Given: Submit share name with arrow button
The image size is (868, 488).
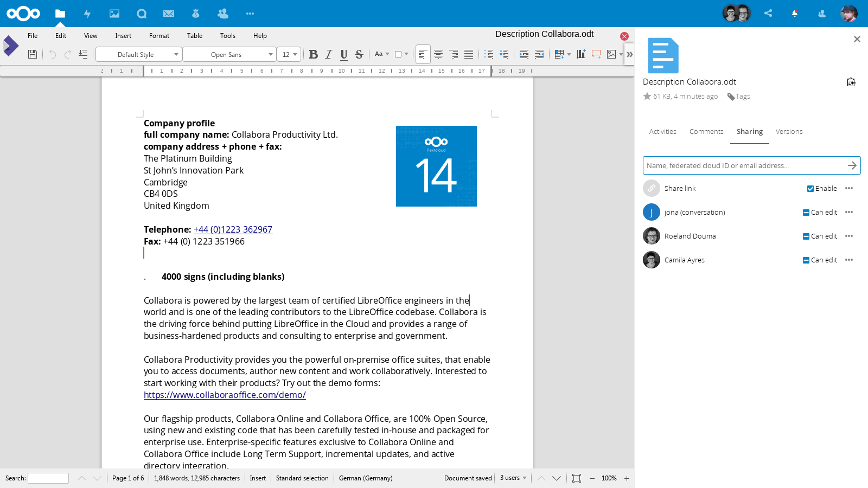Looking at the screenshot, I should coord(852,165).
